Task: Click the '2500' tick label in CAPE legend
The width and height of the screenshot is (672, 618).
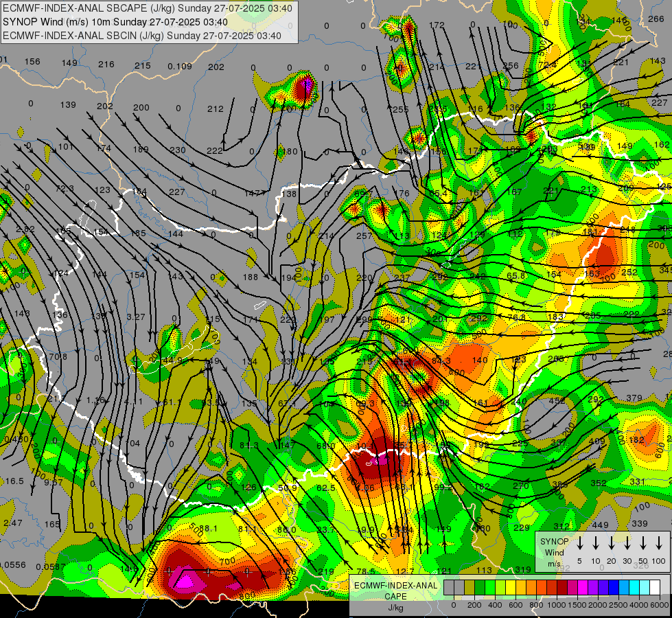Action: [x=618, y=605]
